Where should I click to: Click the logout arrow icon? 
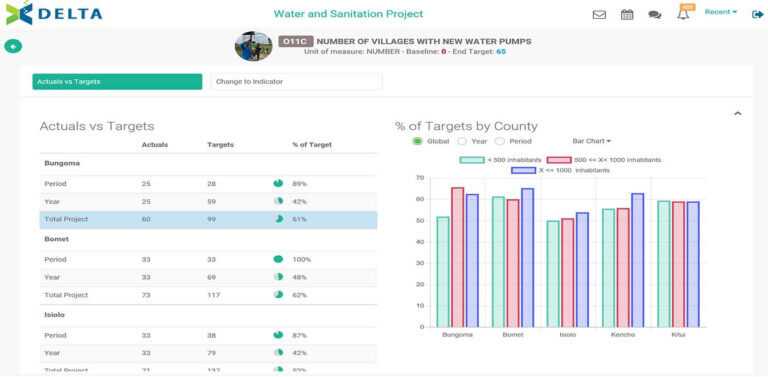coord(757,14)
